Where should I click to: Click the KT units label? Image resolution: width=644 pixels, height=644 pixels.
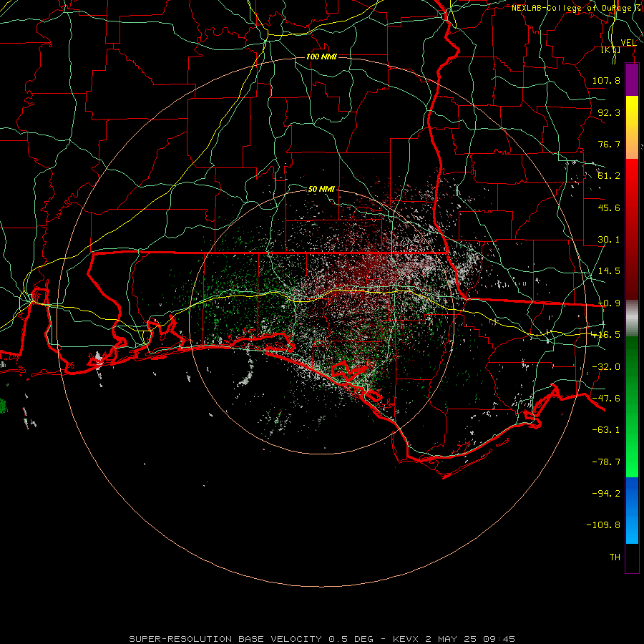click(x=611, y=49)
